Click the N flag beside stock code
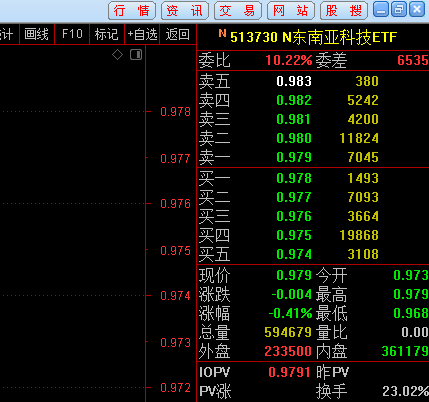This screenshot has width=429, height=402. (222, 33)
